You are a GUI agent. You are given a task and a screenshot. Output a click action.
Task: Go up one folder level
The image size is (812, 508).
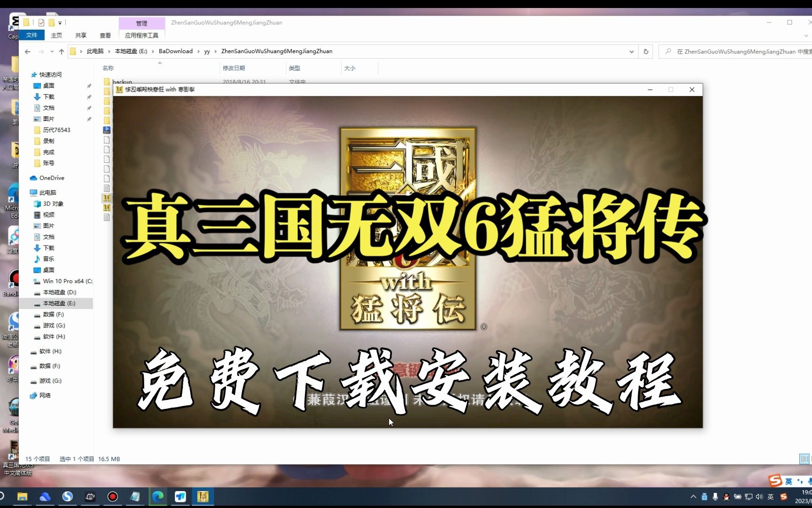click(x=62, y=52)
